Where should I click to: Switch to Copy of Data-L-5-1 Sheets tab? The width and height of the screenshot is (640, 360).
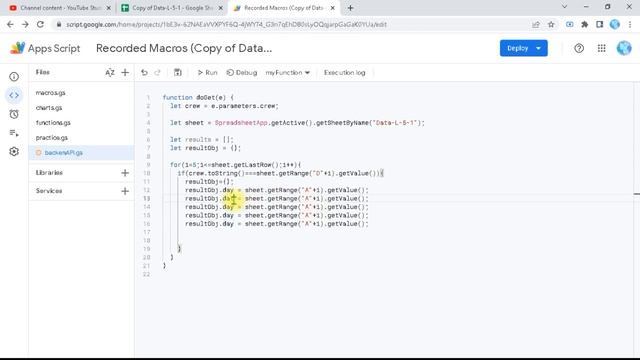pyautogui.click(x=172, y=8)
